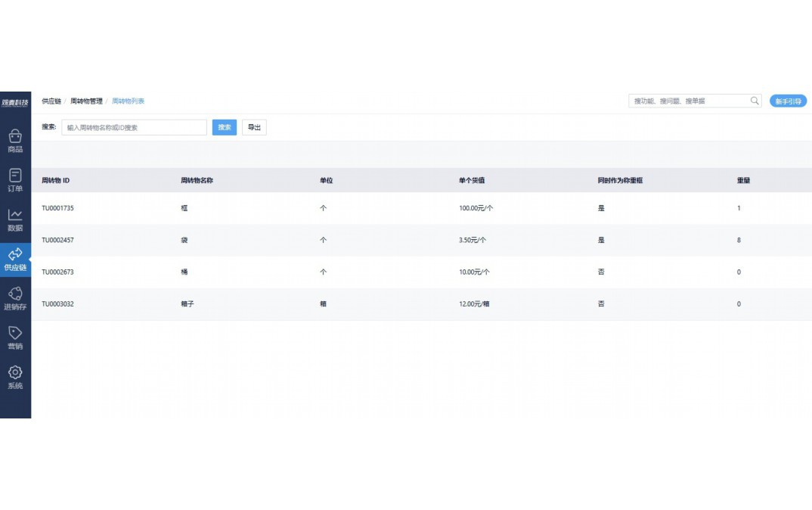This screenshot has width=812, height=510.
Task: Click the magnifier icon in top search
Action: pos(754,101)
